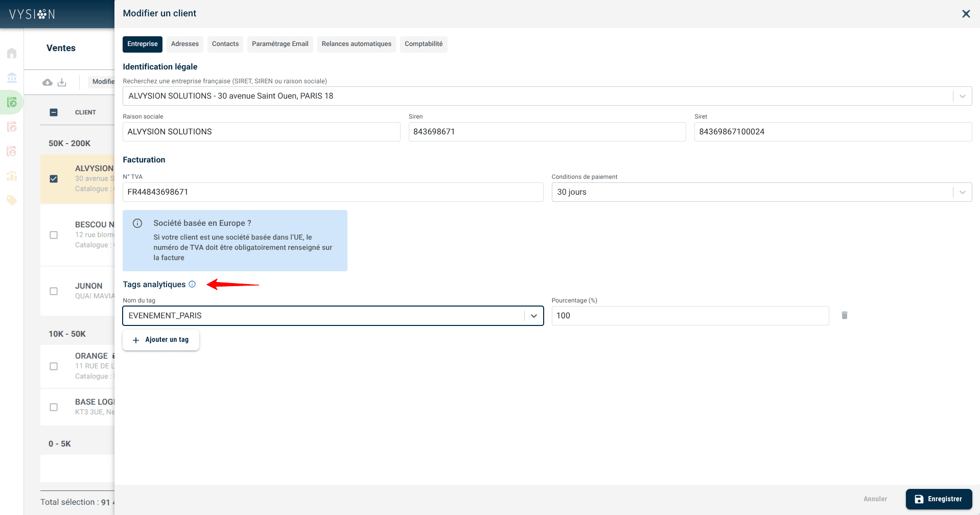
Task: Click the Raison sociale input field
Action: click(262, 132)
